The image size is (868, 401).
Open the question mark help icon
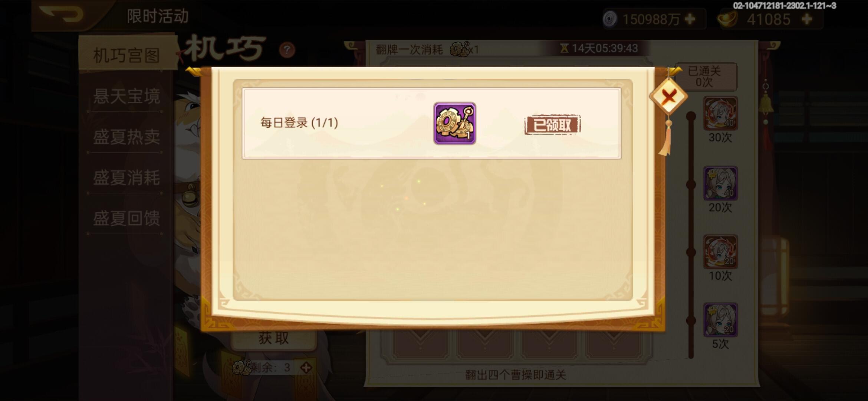coord(287,50)
